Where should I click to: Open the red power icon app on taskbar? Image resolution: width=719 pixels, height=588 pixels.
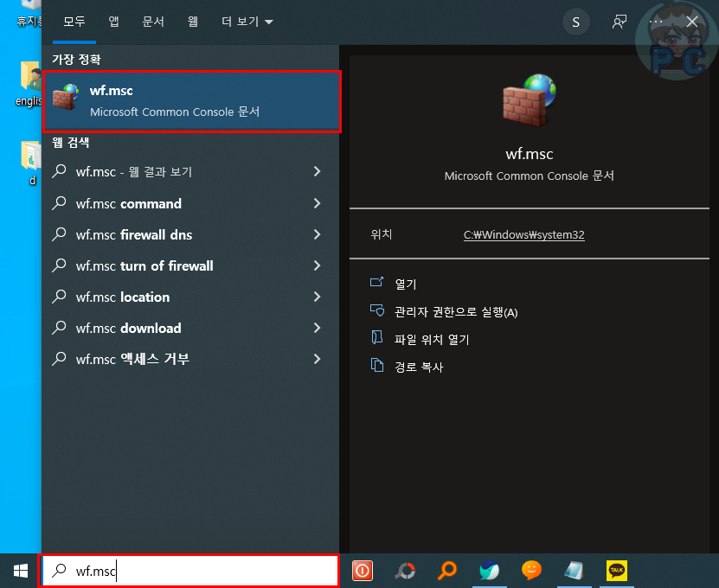point(363,571)
